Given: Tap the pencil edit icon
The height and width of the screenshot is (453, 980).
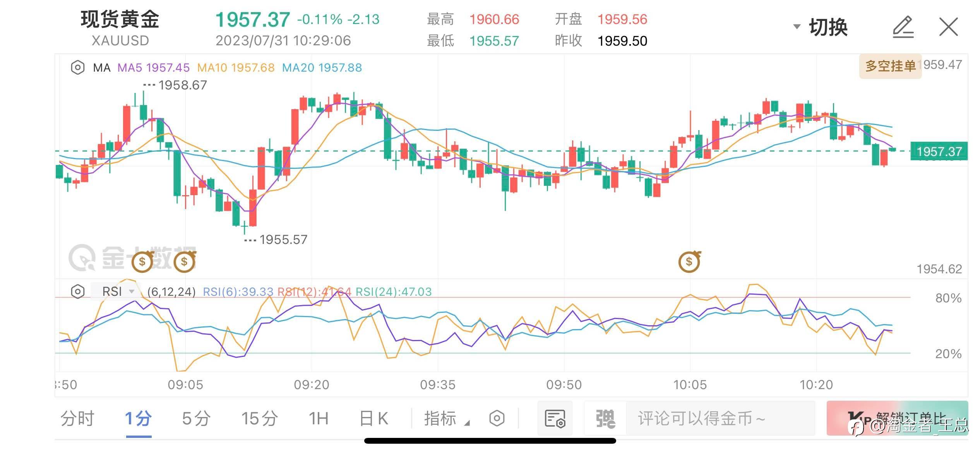Looking at the screenshot, I should (903, 27).
